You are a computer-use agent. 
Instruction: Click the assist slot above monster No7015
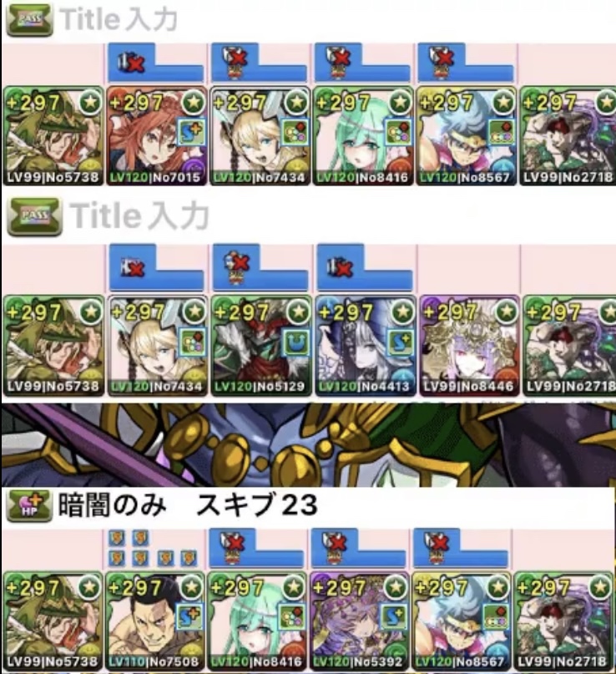[155, 63]
